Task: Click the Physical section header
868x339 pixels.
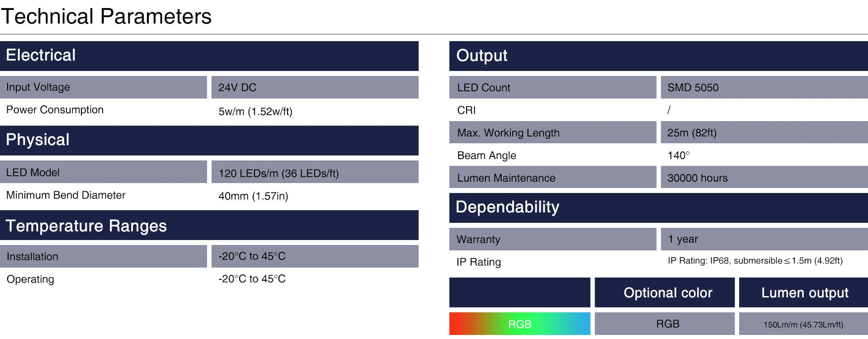Action: pos(38,140)
